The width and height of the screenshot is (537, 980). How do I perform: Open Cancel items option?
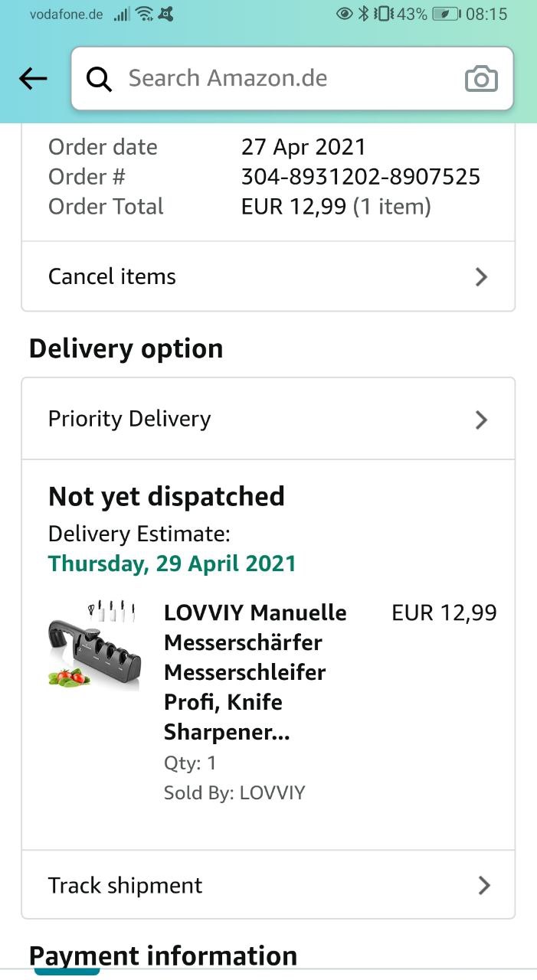click(x=112, y=276)
